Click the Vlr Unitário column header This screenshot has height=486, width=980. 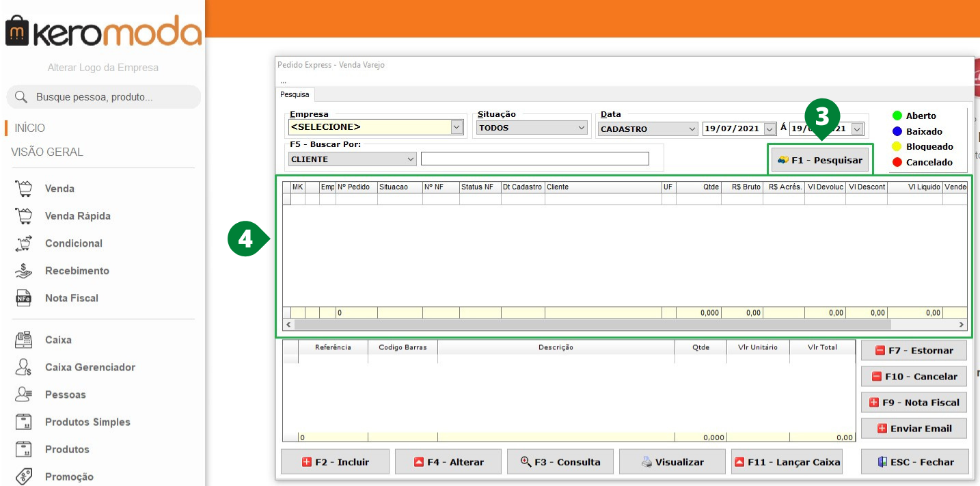pyautogui.click(x=758, y=347)
